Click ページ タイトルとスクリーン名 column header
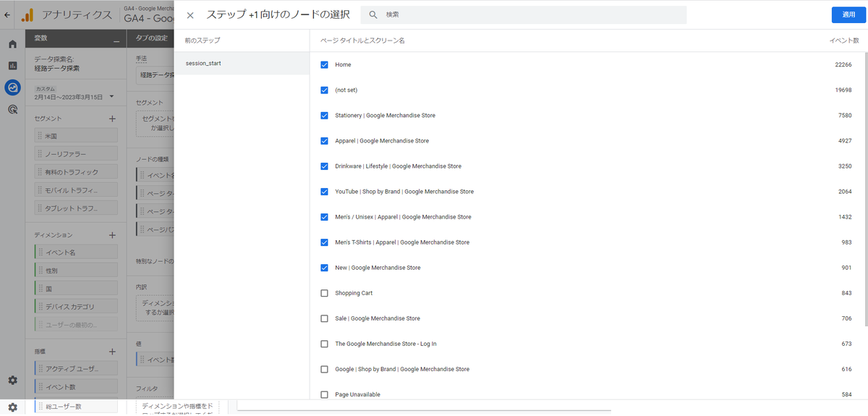Viewport: 868px width, 416px height. click(362, 41)
